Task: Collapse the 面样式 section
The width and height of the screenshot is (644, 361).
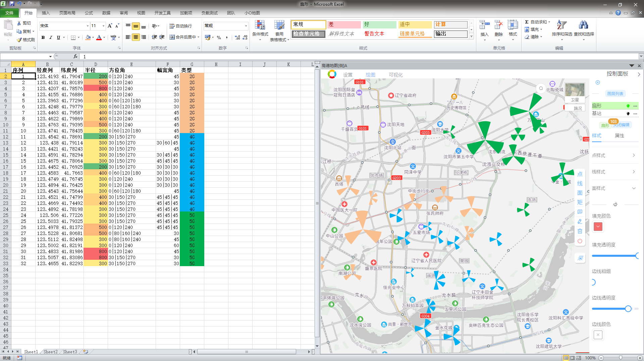Action: click(x=634, y=188)
